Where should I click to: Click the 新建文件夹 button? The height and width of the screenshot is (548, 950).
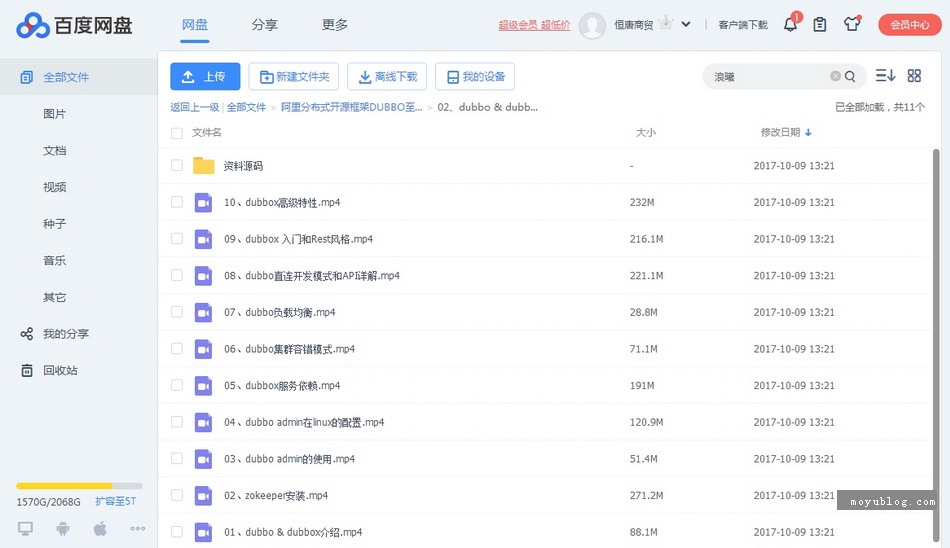click(x=294, y=76)
